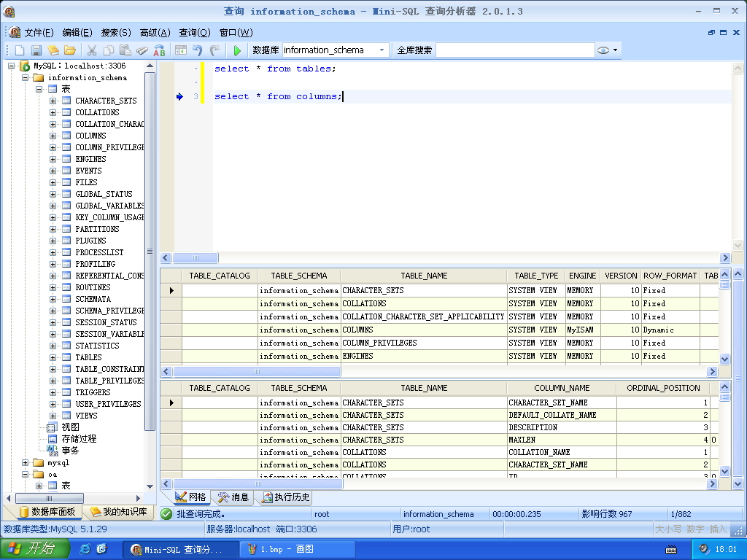This screenshot has height=560, width=747.
Task: Click the MyISAM cell in COLUMNS row
Action: point(583,330)
